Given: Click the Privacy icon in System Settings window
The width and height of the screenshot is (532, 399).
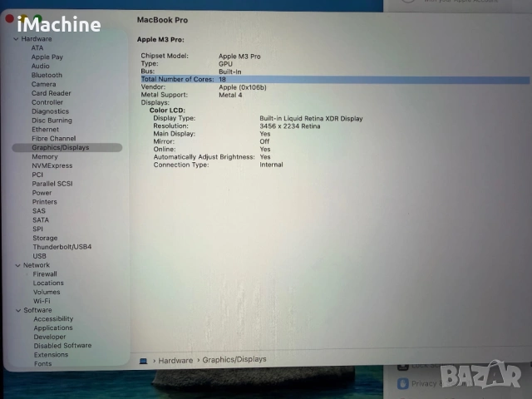Looking at the screenshot, I should [x=402, y=384].
